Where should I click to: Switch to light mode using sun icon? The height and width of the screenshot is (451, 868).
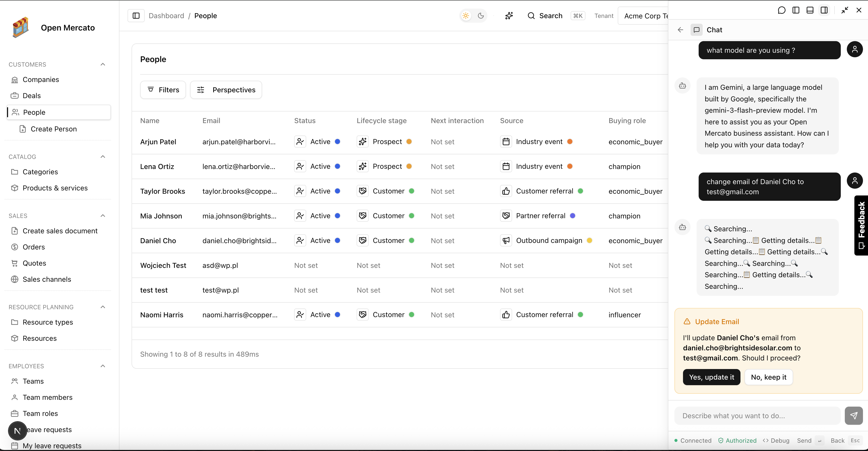[x=465, y=16]
